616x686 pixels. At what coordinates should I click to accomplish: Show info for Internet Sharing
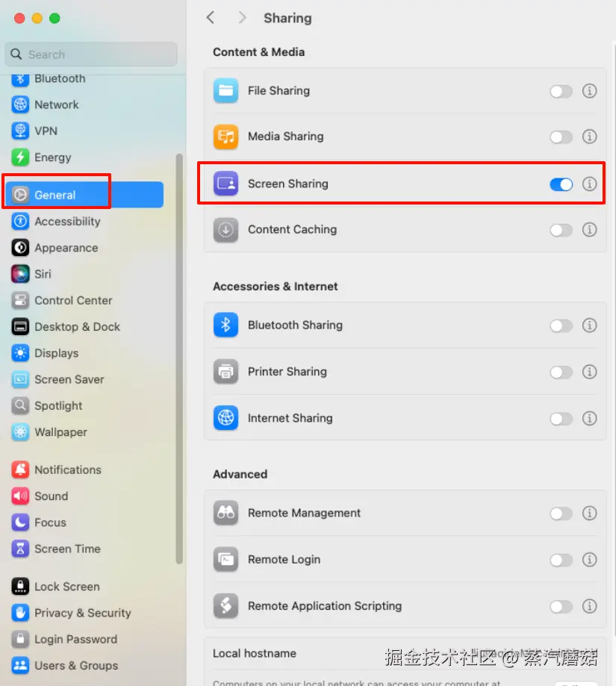tap(589, 418)
